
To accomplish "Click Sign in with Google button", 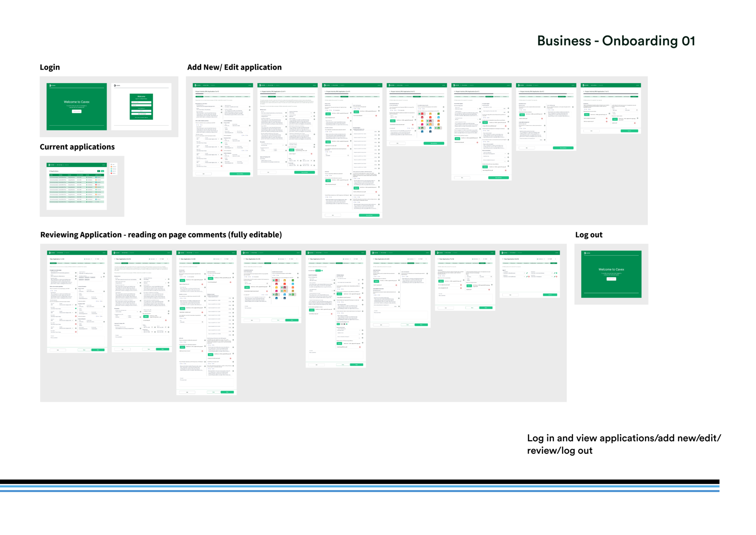I will click(141, 114).
